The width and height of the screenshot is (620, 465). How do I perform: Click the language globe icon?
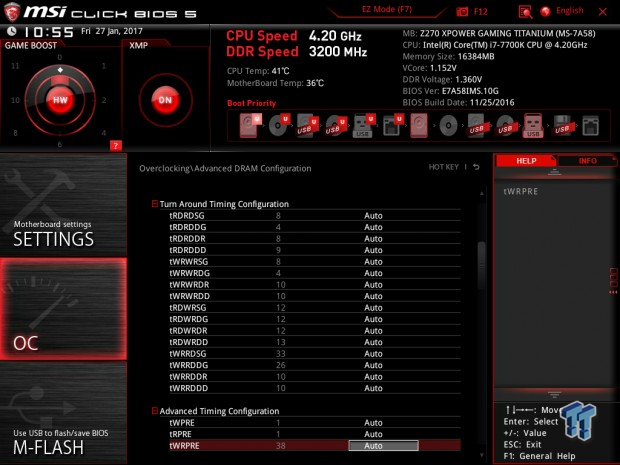(x=545, y=11)
